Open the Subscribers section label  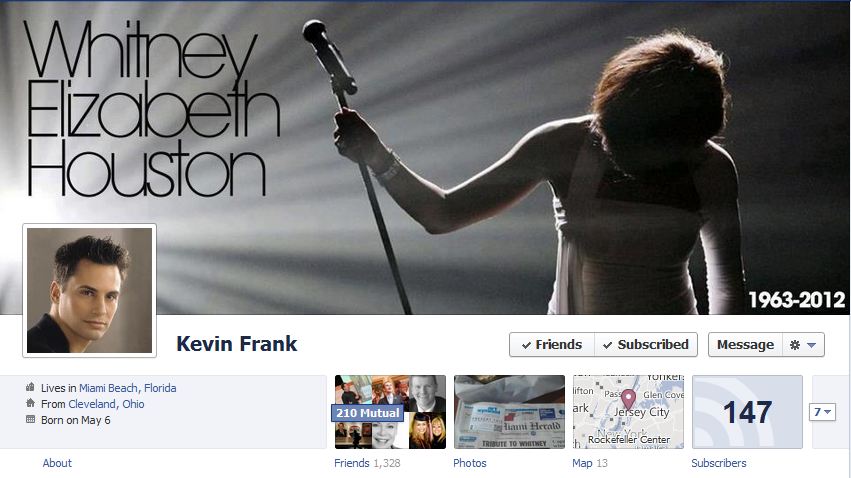click(x=719, y=463)
